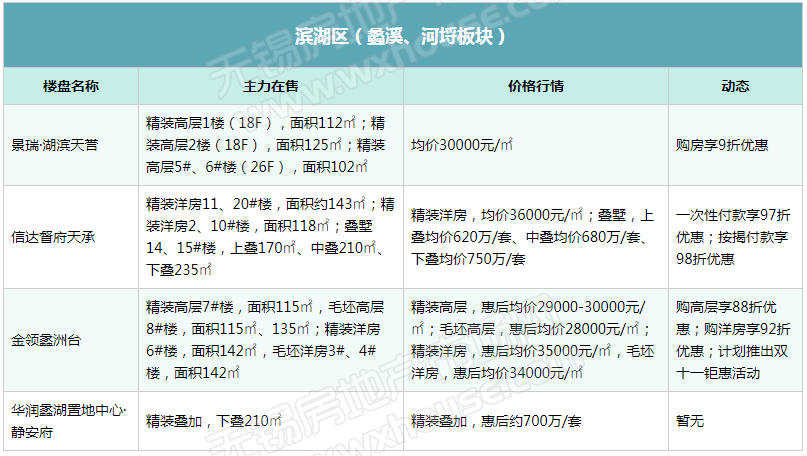This screenshot has height=456, width=807.
Task: Click the 金领蠡洲台 property name
Action: pos(47,341)
